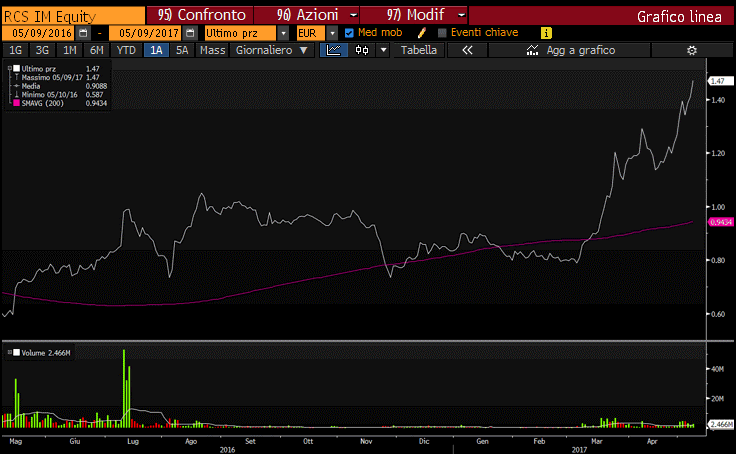Open the EUR currency dropdown

[x=333, y=33]
